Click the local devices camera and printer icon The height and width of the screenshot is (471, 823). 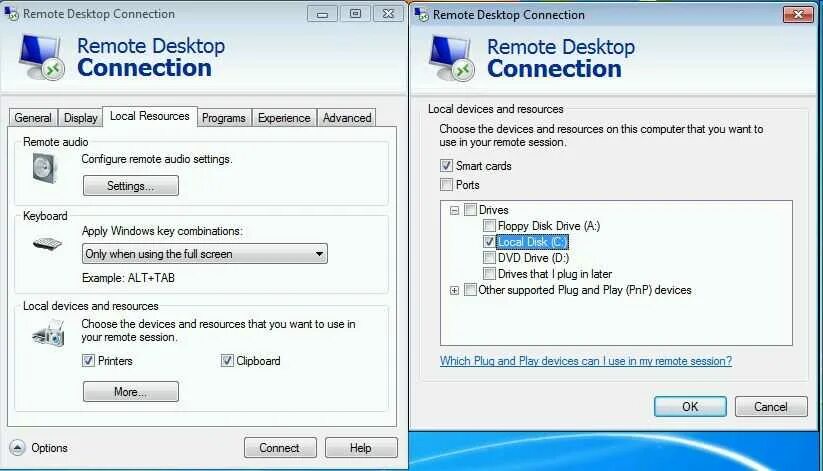coord(48,334)
